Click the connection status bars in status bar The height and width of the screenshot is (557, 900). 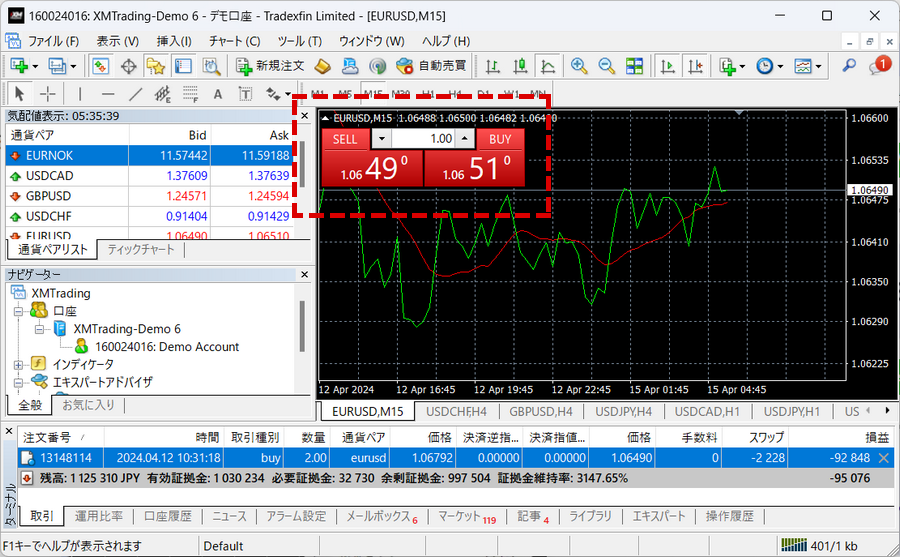pos(794,545)
